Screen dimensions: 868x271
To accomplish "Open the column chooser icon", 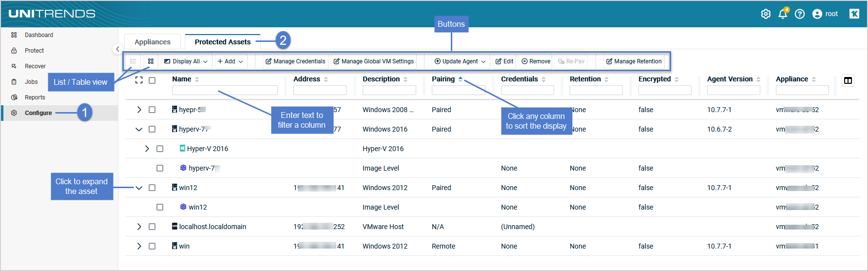I will tap(848, 80).
